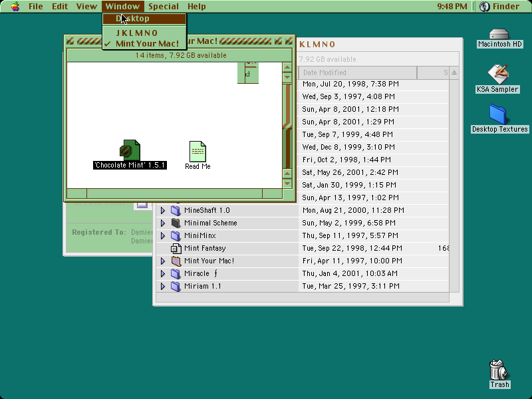Click the 9:48 PM clock
This screenshot has height=399, width=532.
(x=452, y=6)
